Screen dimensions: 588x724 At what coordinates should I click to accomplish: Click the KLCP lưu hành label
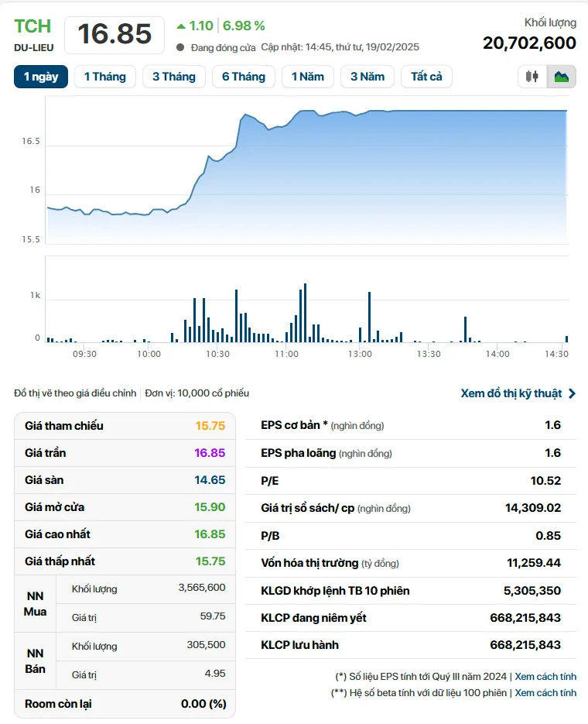299,645
